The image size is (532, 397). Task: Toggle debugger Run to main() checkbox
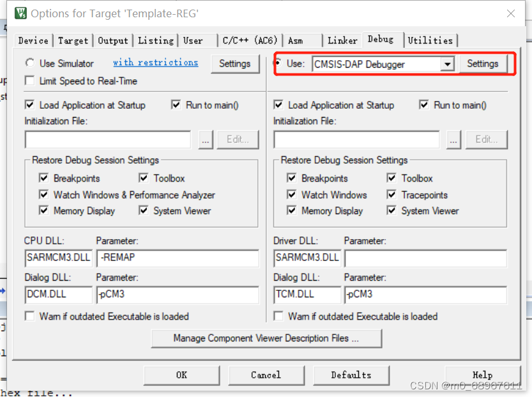point(424,105)
